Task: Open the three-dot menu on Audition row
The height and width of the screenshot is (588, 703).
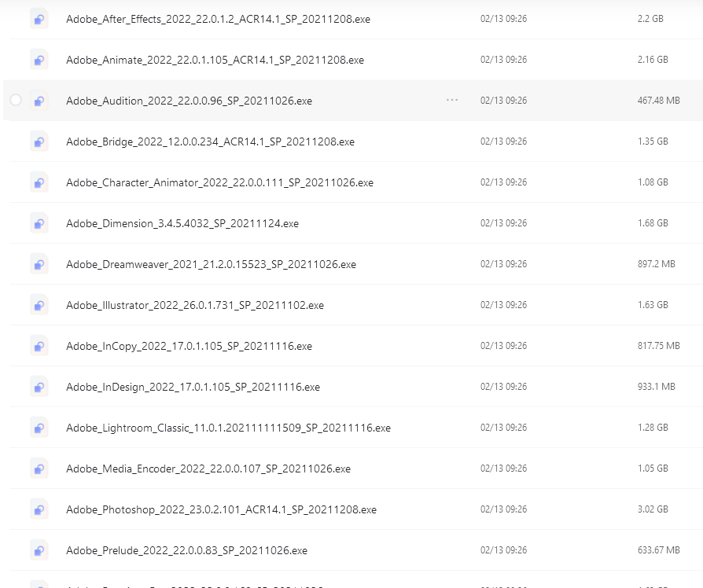Action: click(x=452, y=100)
